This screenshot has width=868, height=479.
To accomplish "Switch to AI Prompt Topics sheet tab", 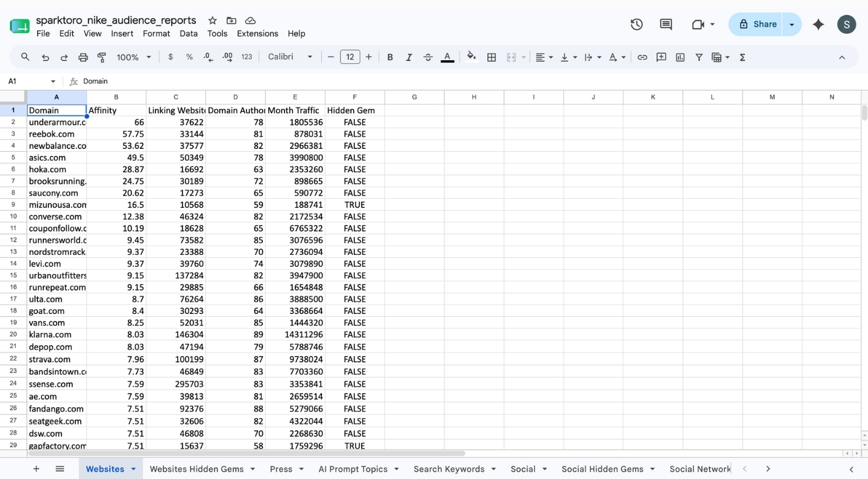I will coord(353,469).
